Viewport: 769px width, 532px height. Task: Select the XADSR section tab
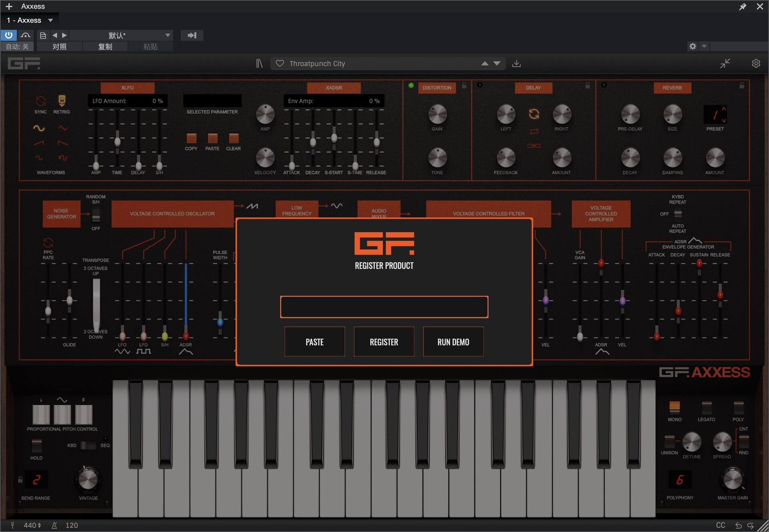(334, 88)
